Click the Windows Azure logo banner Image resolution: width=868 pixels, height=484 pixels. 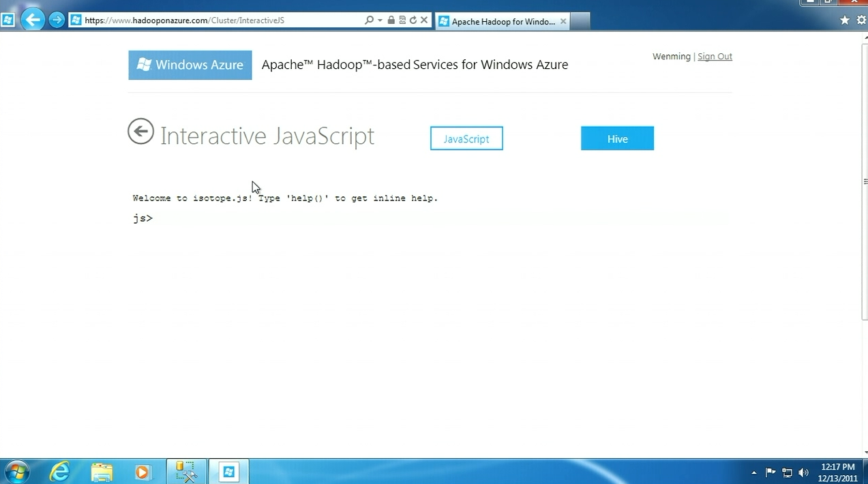(190, 65)
